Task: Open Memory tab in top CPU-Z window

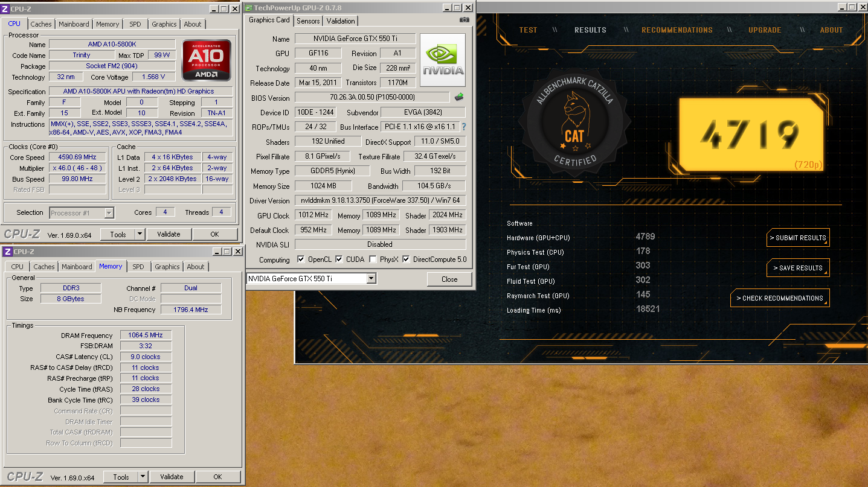Action: click(108, 24)
